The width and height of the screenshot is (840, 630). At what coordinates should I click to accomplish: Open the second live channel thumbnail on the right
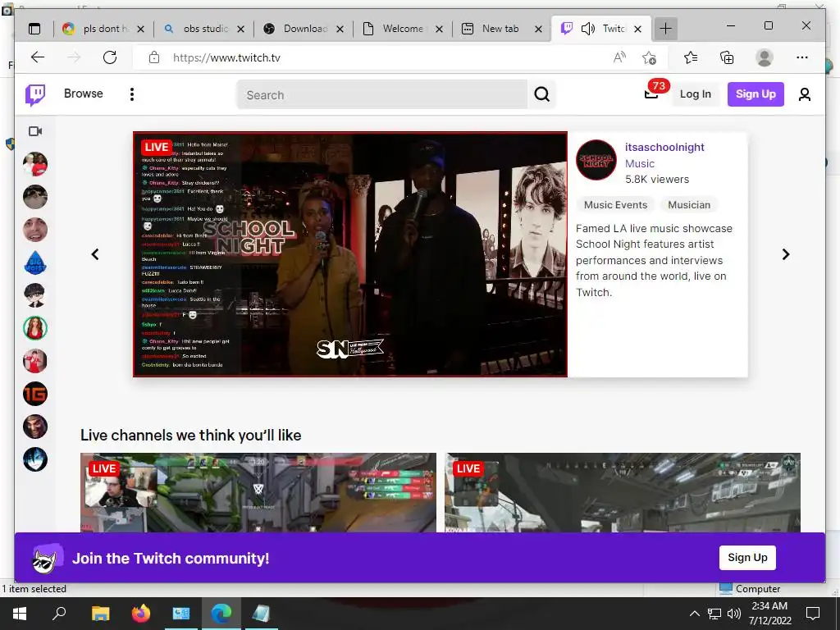(623, 492)
